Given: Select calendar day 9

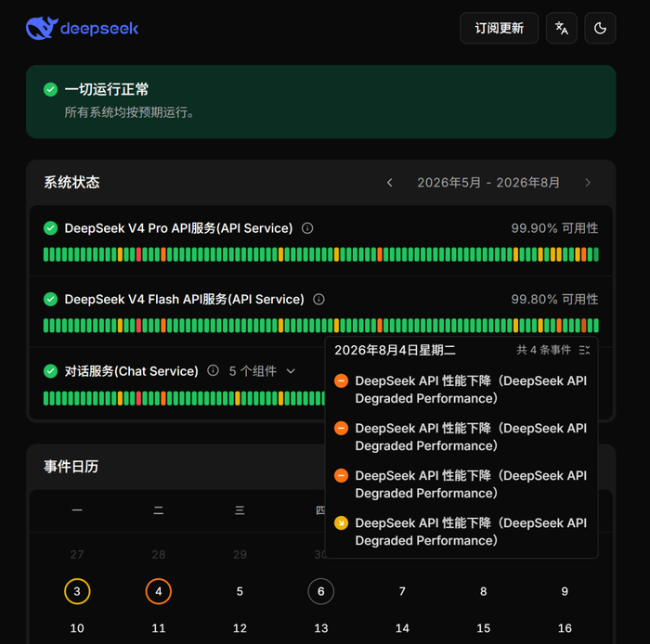Looking at the screenshot, I should click(565, 591).
